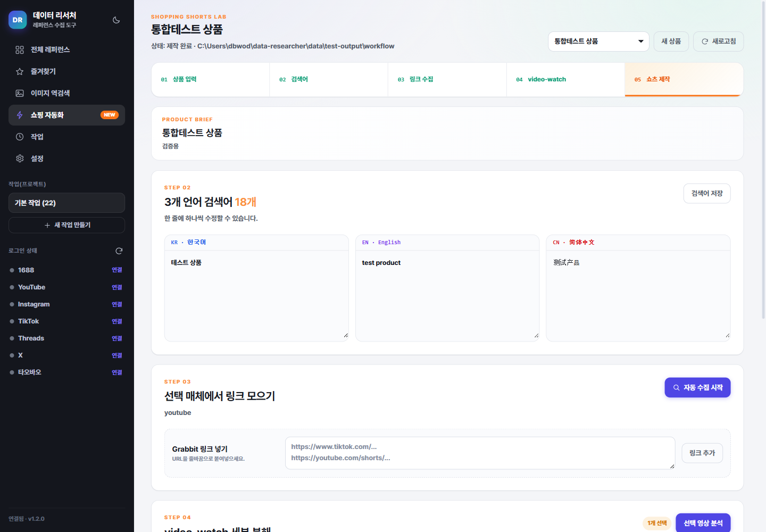
Task: Click 선택 영상 분석 button
Action: [703, 523]
